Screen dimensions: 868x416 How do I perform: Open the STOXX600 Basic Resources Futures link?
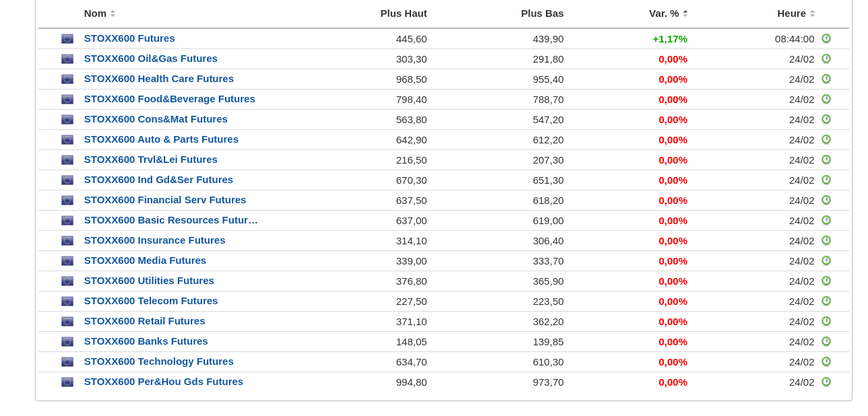170,220
